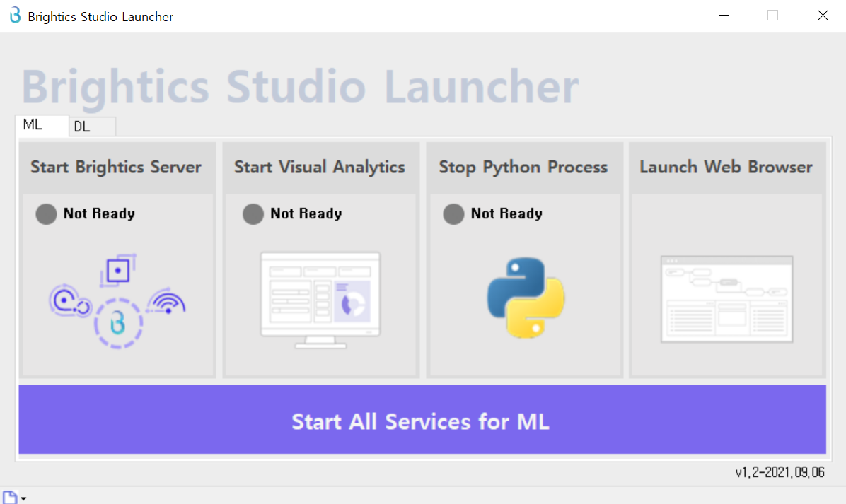Click Not Ready text under Brightics Server
The height and width of the screenshot is (504, 846).
[99, 213]
